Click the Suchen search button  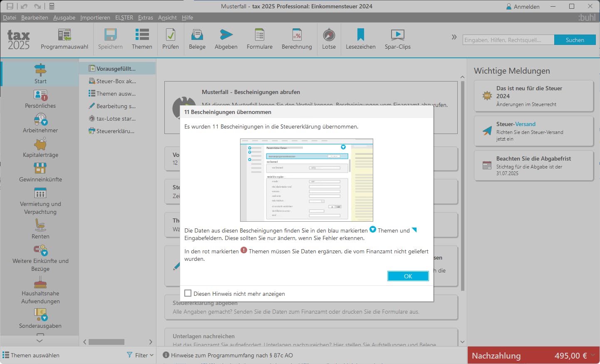coord(575,40)
